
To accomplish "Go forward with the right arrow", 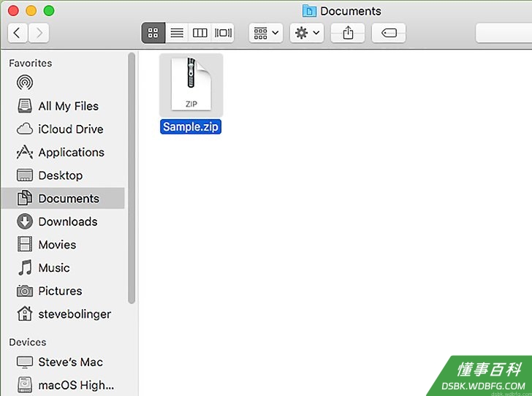I will pos(39,33).
